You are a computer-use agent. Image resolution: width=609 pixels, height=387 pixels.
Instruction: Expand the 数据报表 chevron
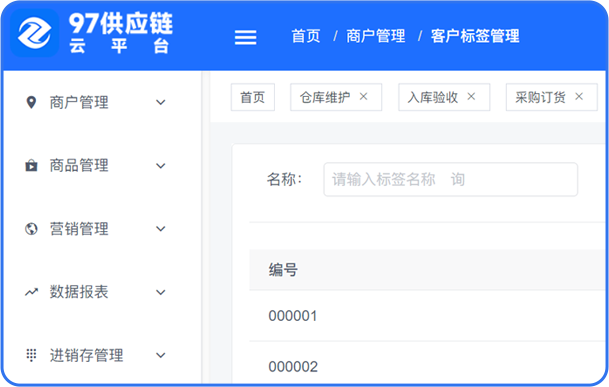point(160,292)
